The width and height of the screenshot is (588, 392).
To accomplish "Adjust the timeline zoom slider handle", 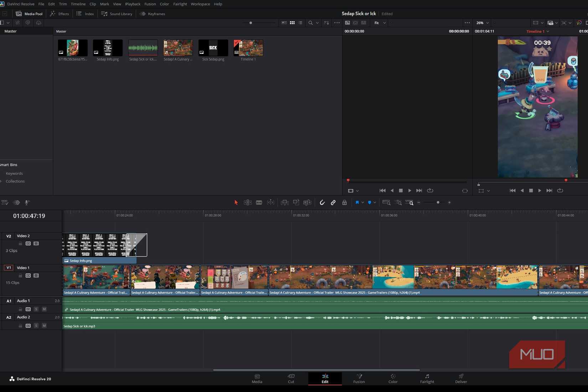I will point(438,202).
